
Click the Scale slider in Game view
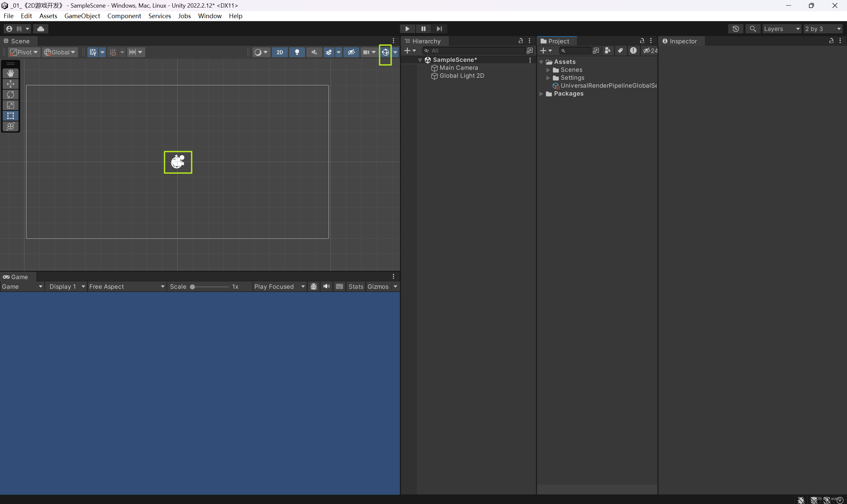tap(192, 286)
